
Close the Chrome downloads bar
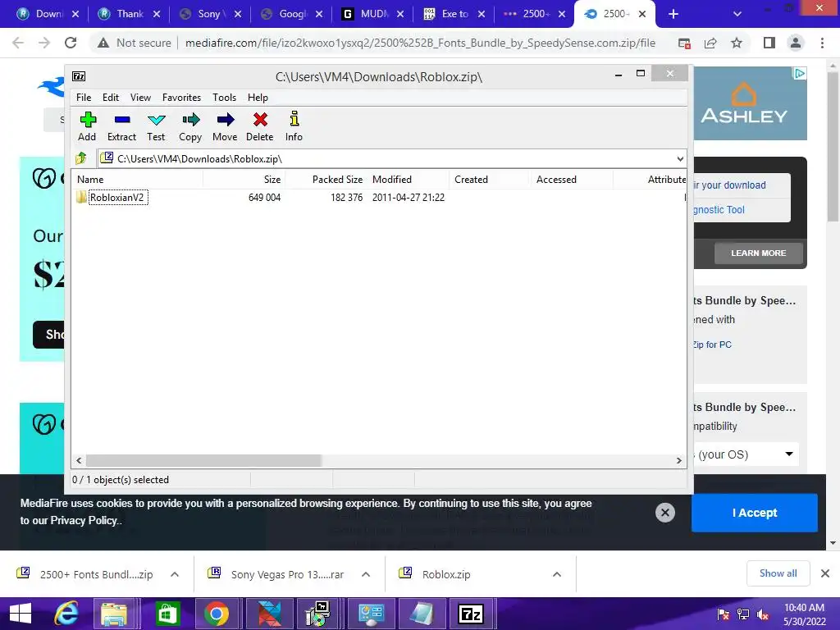[x=825, y=573]
